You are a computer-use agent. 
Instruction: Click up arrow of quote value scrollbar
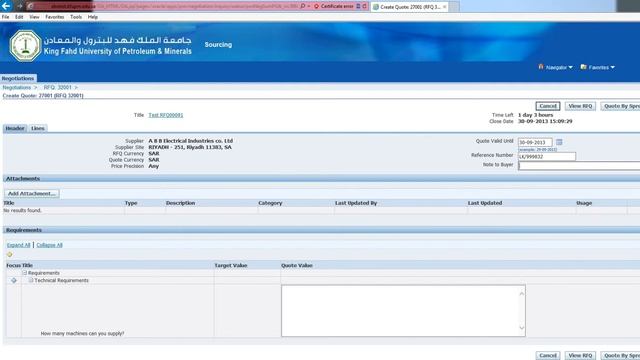[521, 293]
